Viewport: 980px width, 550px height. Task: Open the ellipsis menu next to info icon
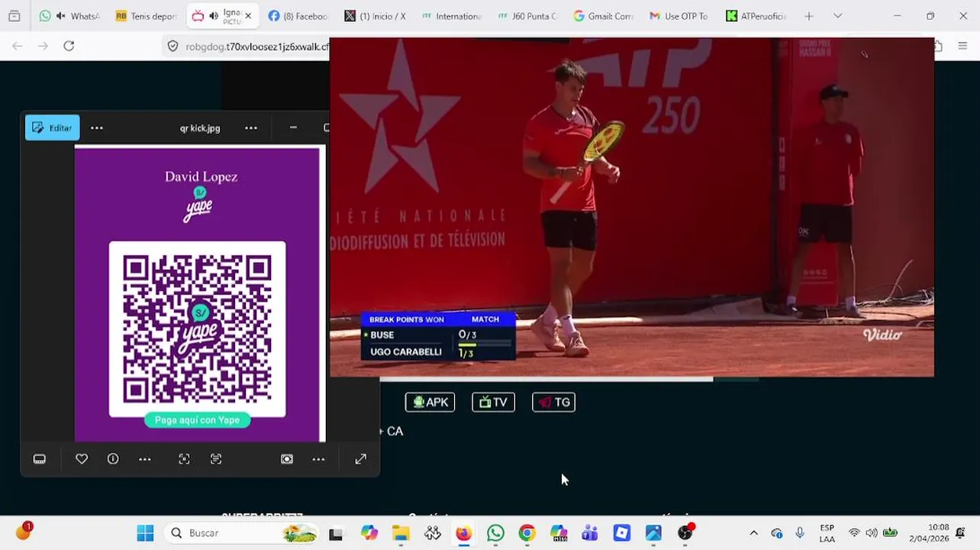click(145, 459)
